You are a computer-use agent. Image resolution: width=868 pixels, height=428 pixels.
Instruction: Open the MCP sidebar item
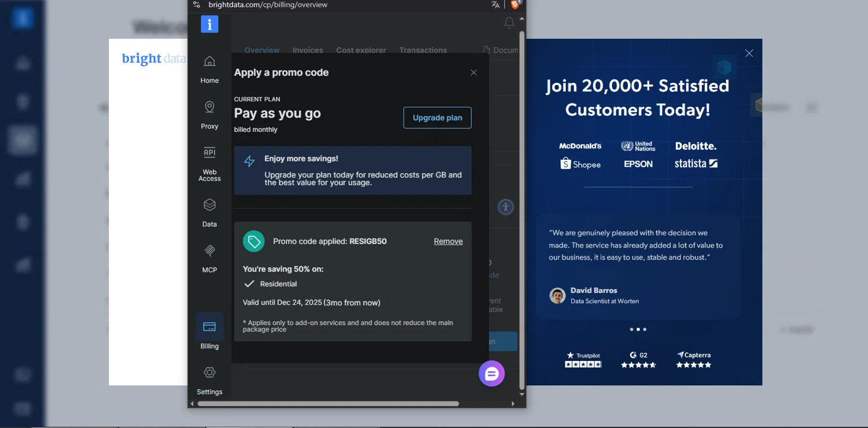pos(209,259)
